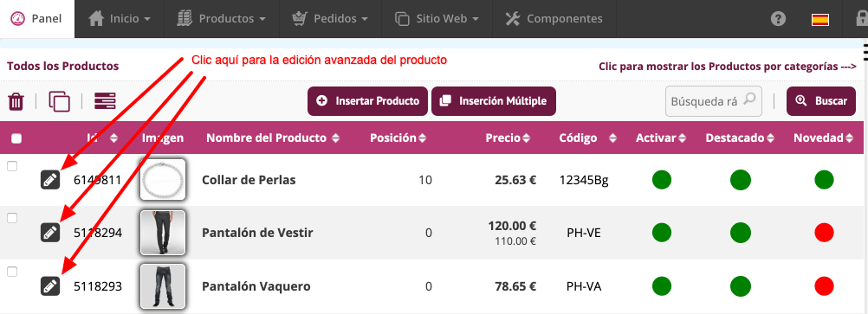Open the Componentes menu item

(x=554, y=19)
